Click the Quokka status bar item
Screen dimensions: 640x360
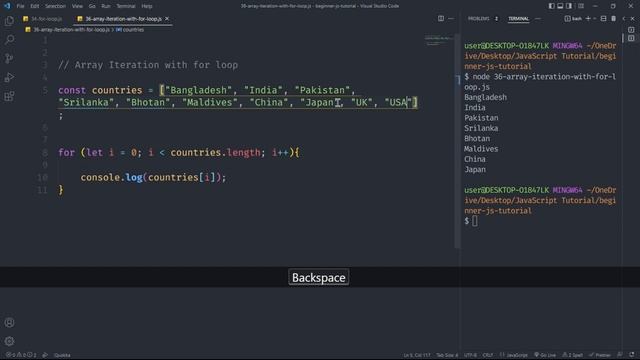pos(62,355)
